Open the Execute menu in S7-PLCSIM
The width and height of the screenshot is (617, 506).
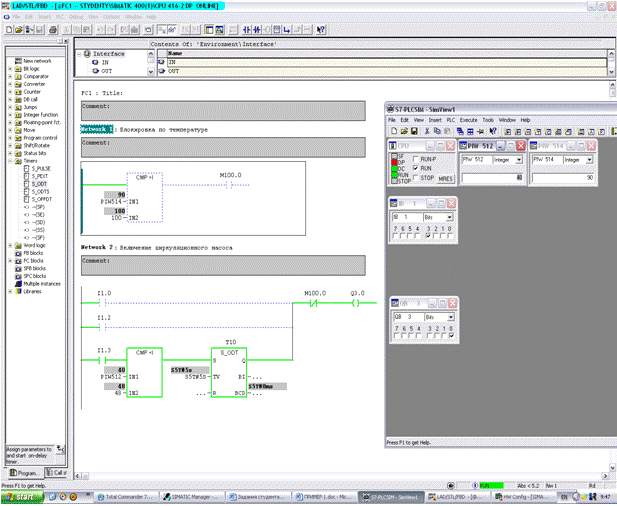(467, 120)
